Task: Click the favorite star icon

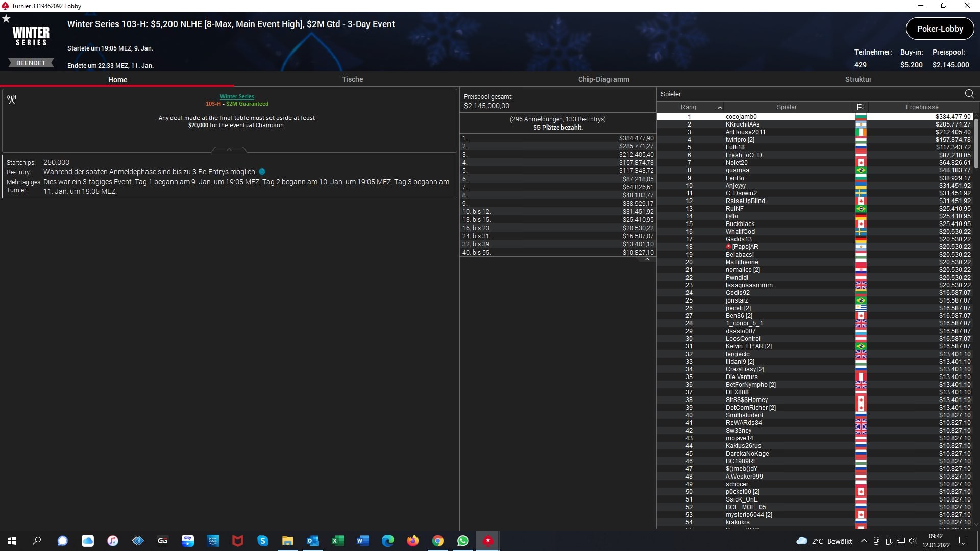Action: [6, 19]
